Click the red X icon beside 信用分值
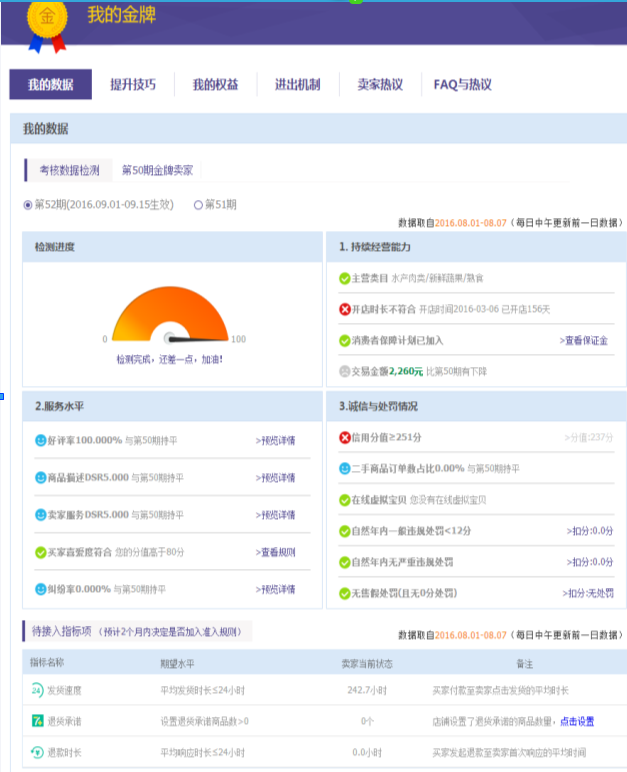 (345, 437)
